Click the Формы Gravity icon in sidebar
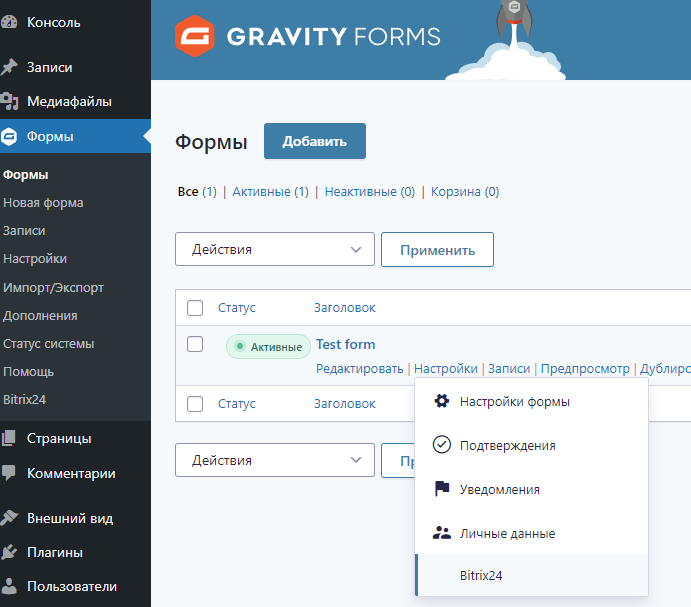The height and width of the screenshot is (607, 691). 9,136
